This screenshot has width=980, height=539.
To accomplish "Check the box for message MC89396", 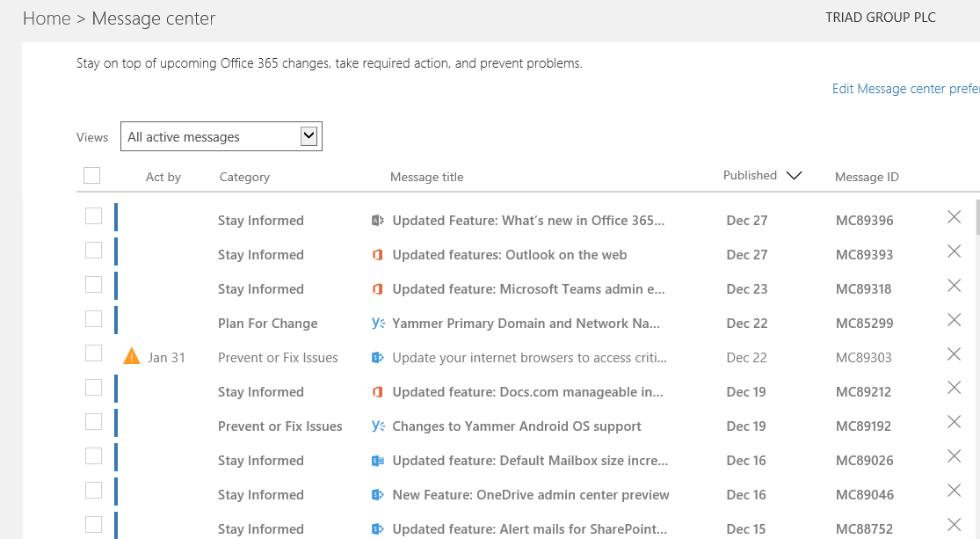I will click(x=94, y=215).
